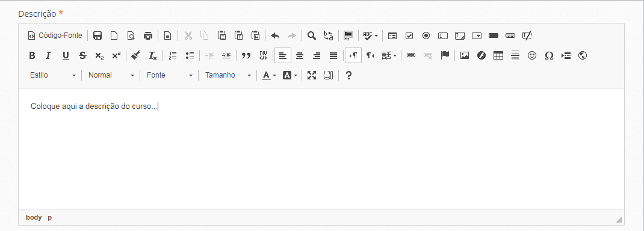The width and height of the screenshot is (644, 231).
Task: Open the Código-Fonte source view
Action: 55,35
